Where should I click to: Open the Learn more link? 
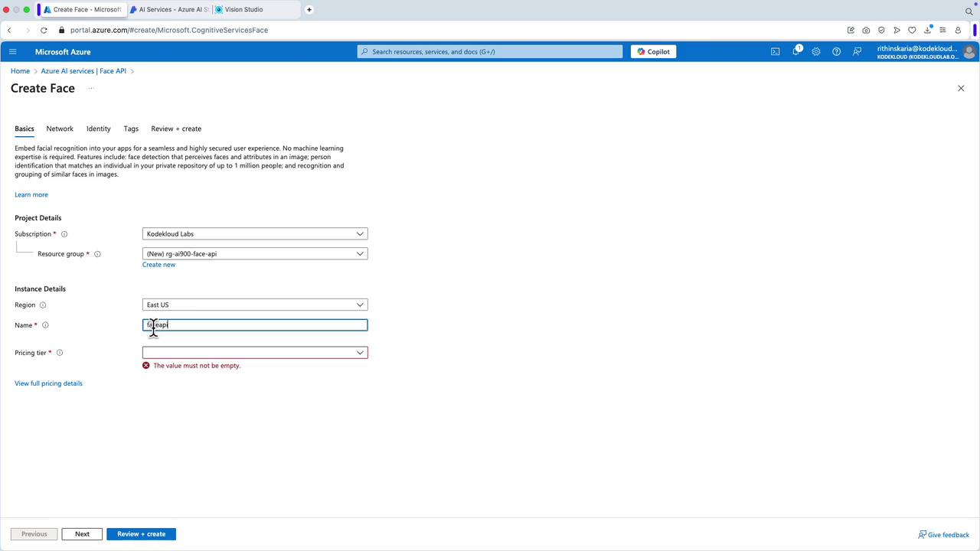[31, 195]
